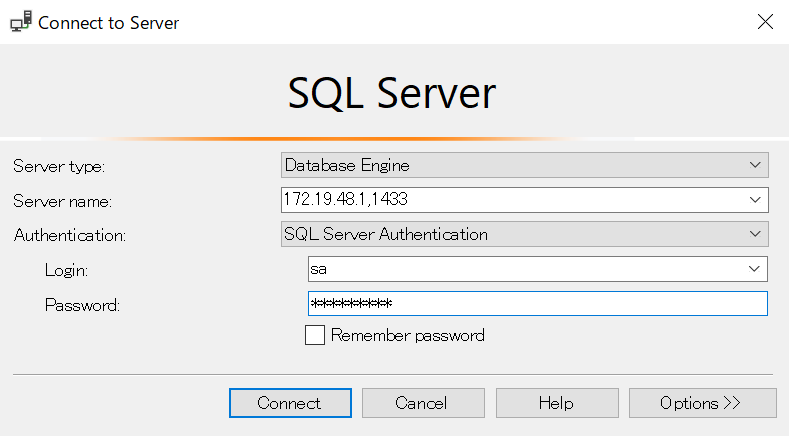Cancel the server connection dialog
789x436 pixels.
click(x=421, y=403)
